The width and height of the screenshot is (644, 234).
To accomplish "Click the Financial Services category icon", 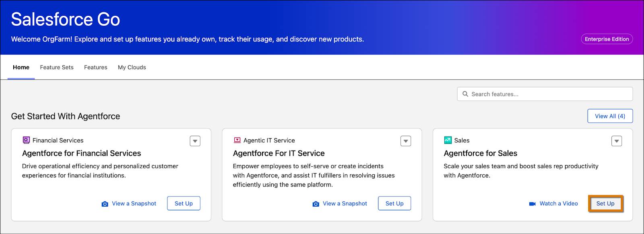I will coord(27,140).
